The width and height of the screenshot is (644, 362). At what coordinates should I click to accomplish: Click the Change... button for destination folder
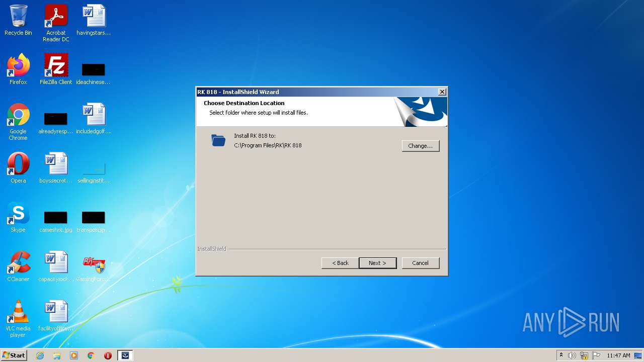click(421, 146)
